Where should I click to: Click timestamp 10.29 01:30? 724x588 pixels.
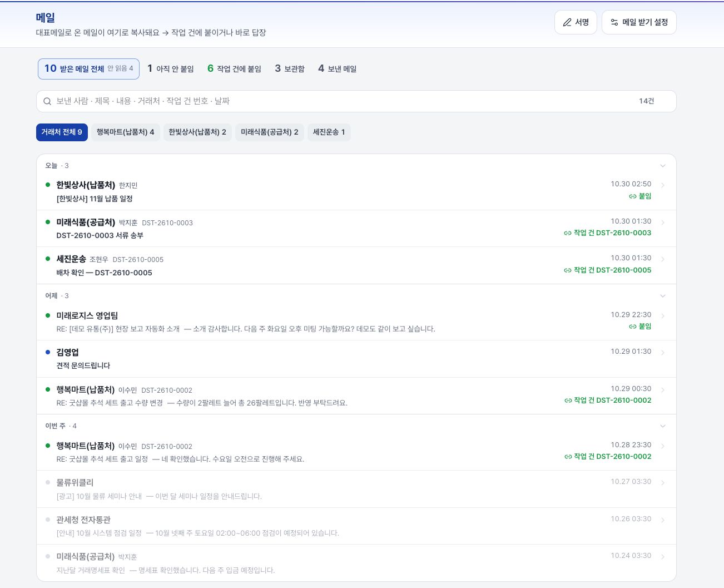click(x=631, y=352)
